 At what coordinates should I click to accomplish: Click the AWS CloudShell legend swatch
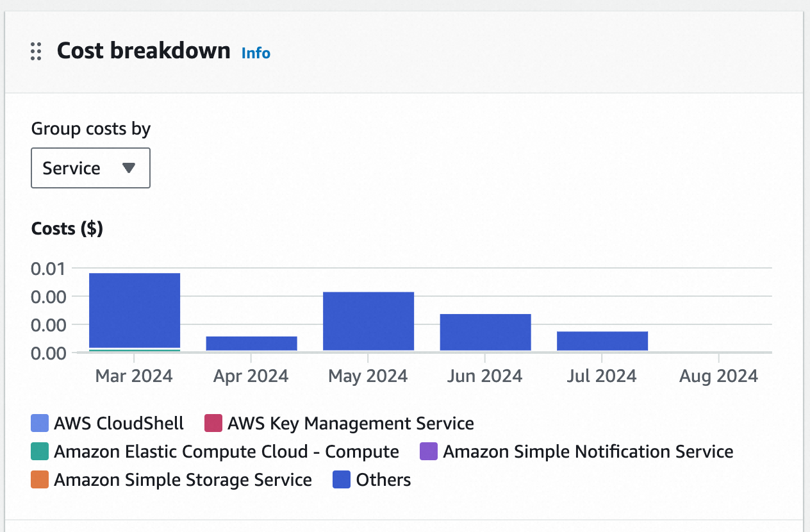pyautogui.click(x=40, y=424)
